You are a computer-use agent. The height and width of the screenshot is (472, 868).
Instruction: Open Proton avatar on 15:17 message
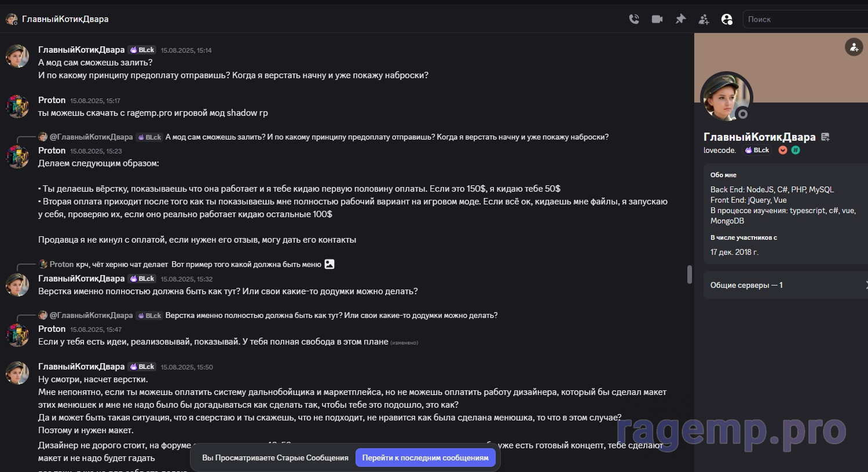click(x=17, y=107)
